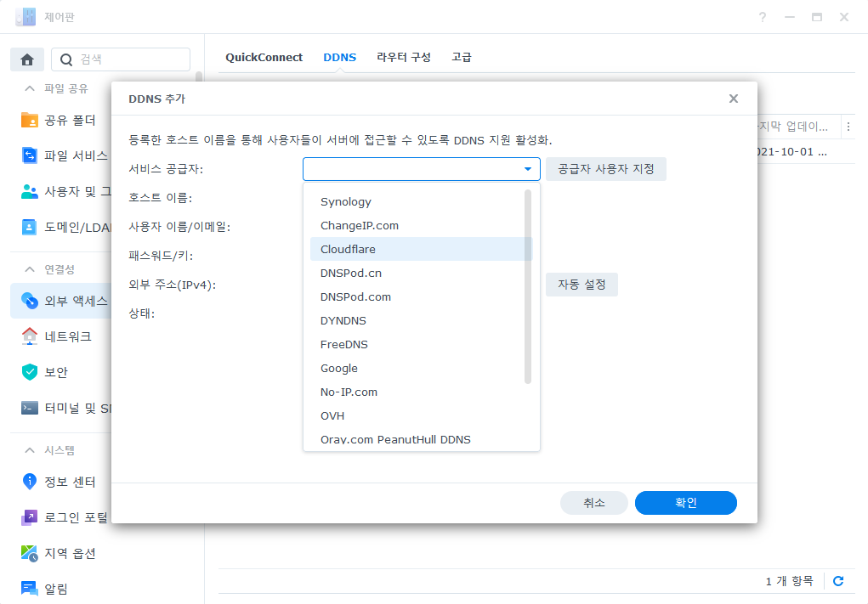The image size is (868, 604).
Task: Confirm with the 확인 button
Action: click(686, 503)
